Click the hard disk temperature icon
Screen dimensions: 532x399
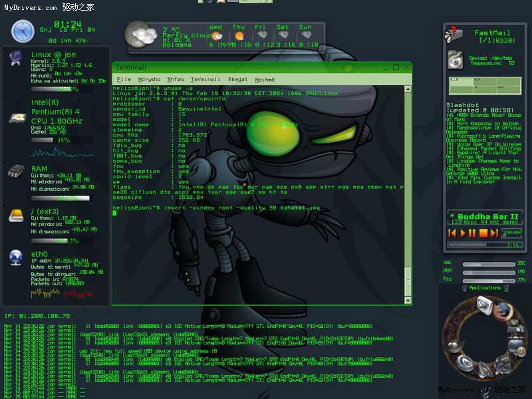coord(455,60)
